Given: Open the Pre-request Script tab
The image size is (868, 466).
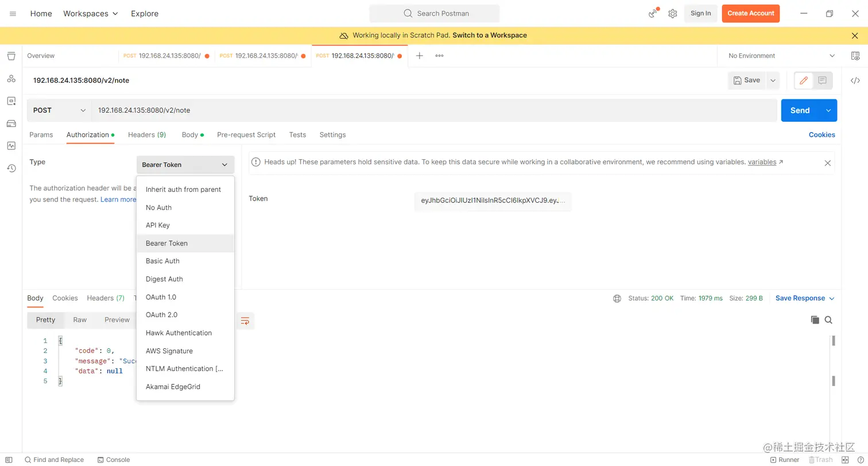Looking at the screenshot, I should [246, 134].
